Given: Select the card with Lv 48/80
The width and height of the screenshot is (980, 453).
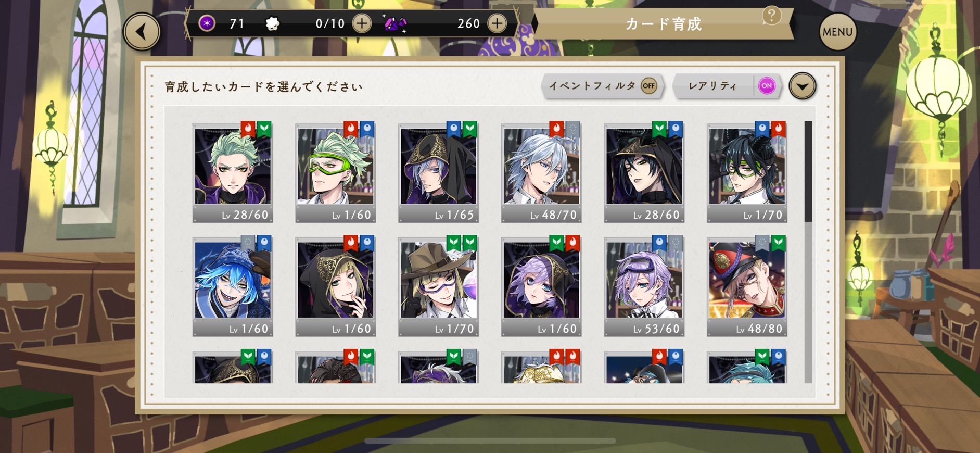Looking at the screenshot, I should (x=747, y=286).
